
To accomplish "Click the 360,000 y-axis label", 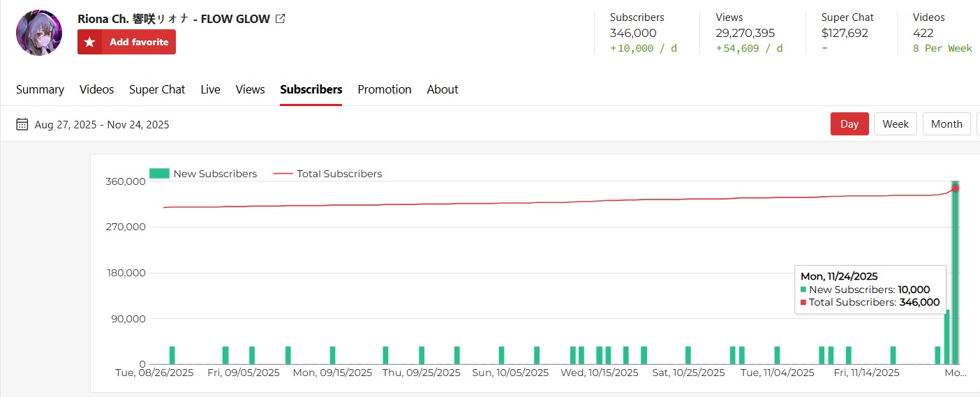I will click(124, 181).
